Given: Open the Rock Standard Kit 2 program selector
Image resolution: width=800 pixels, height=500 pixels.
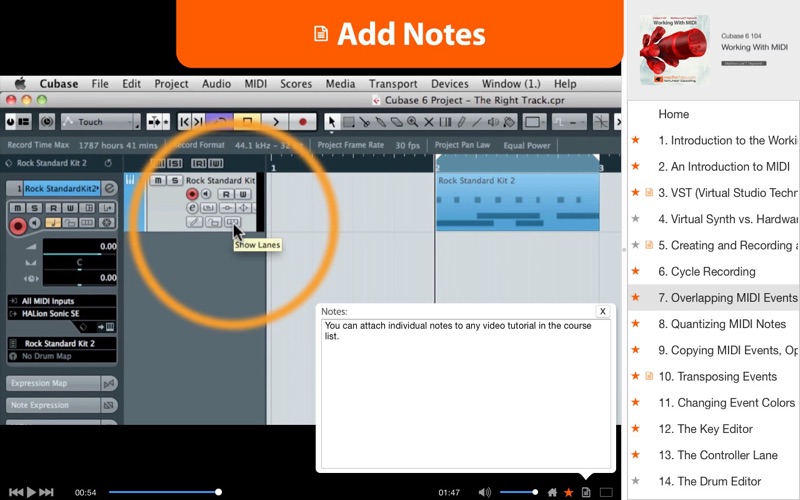Looking at the screenshot, I should (62, 343).
